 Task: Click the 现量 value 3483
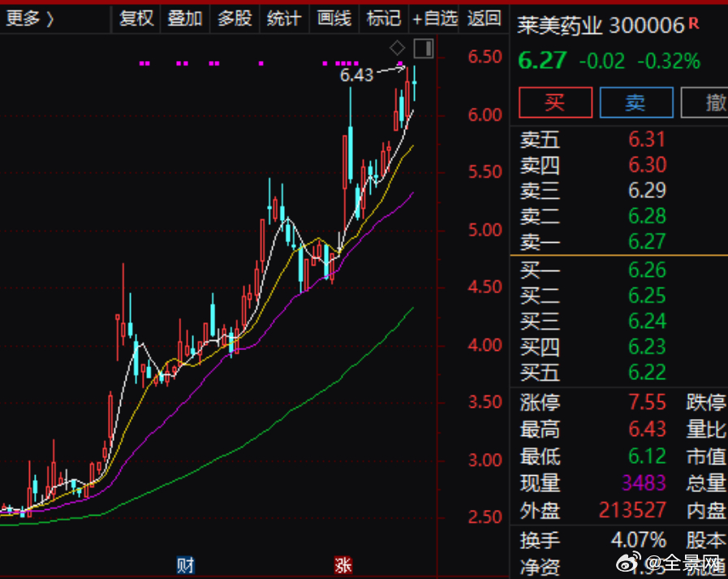point(644,483)
